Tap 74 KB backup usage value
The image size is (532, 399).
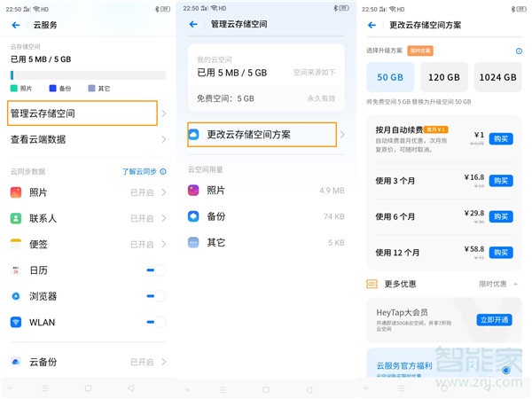pos(334,216)
